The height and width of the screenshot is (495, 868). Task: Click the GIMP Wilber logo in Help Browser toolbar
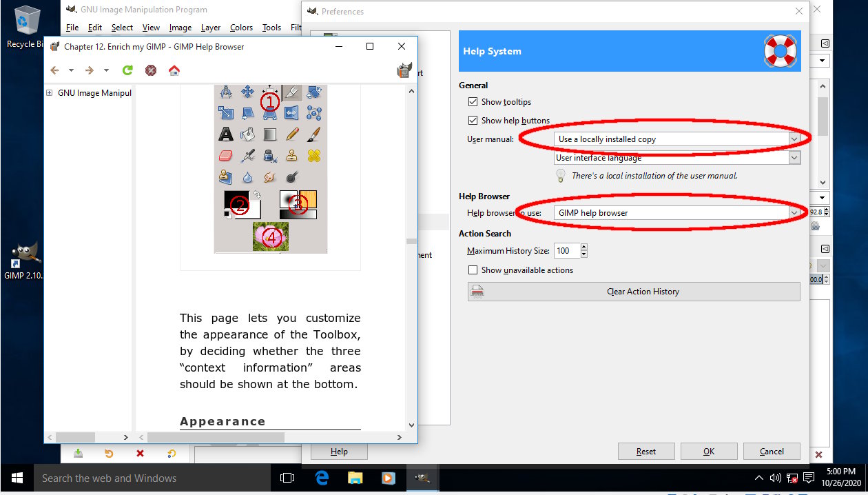[404, 70]
